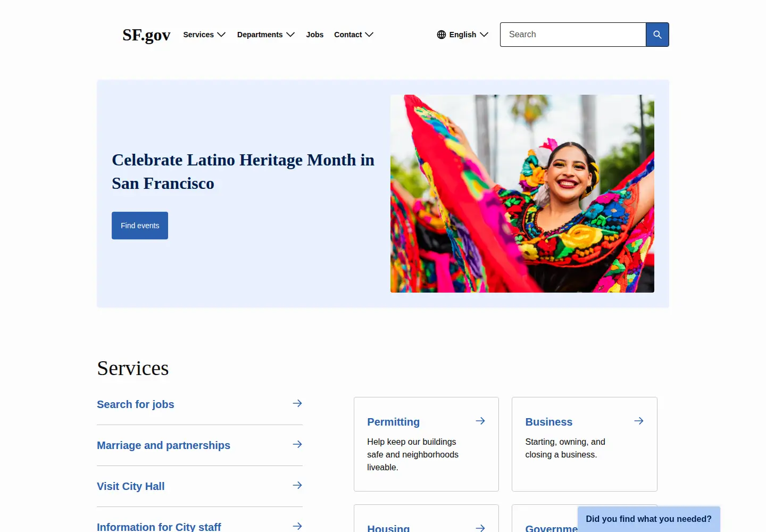This screenshot has height=532, width=766.
Task: Go to the Jobs page
Action: point(315,35)
